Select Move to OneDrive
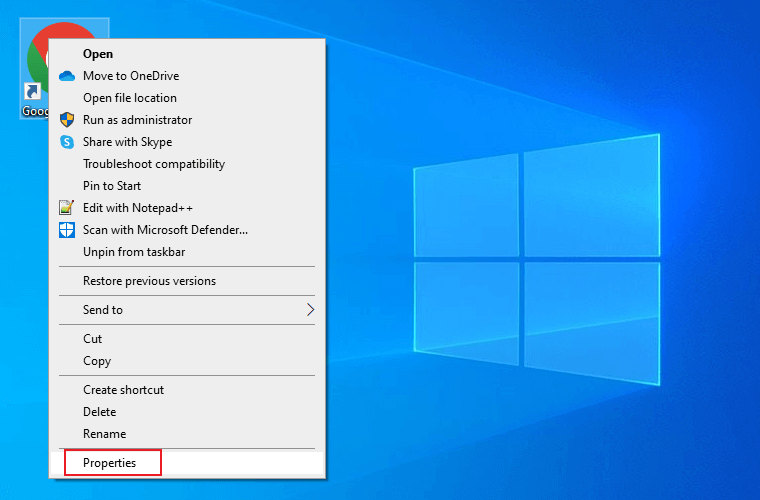760x500 pixels. tap(187, 76)
